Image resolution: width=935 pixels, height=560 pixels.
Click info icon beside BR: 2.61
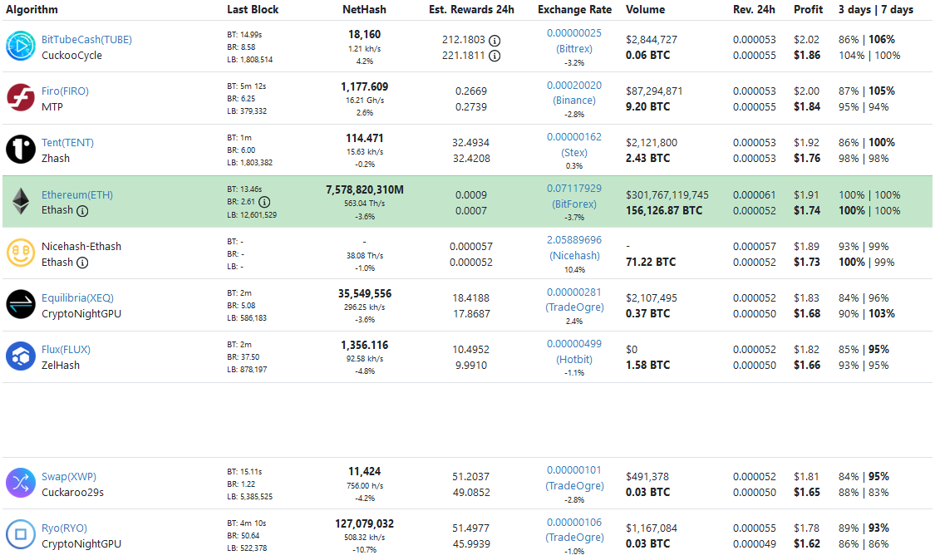point(264,202)
